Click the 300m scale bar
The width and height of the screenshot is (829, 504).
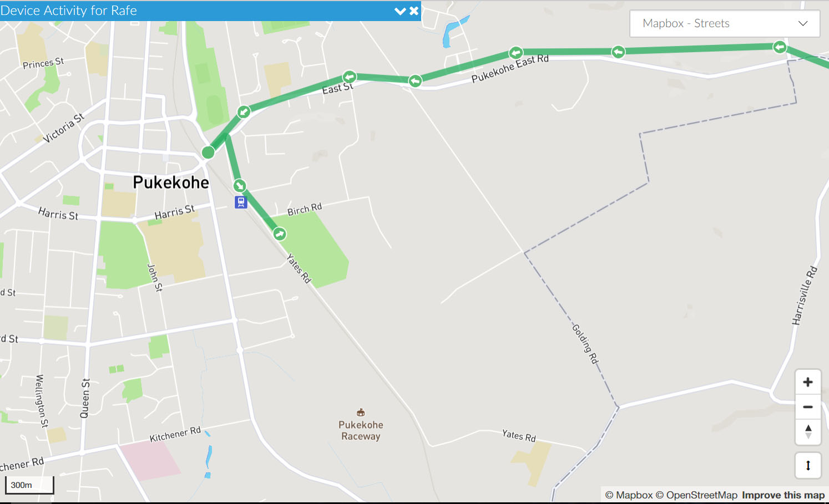coord(29,485)
